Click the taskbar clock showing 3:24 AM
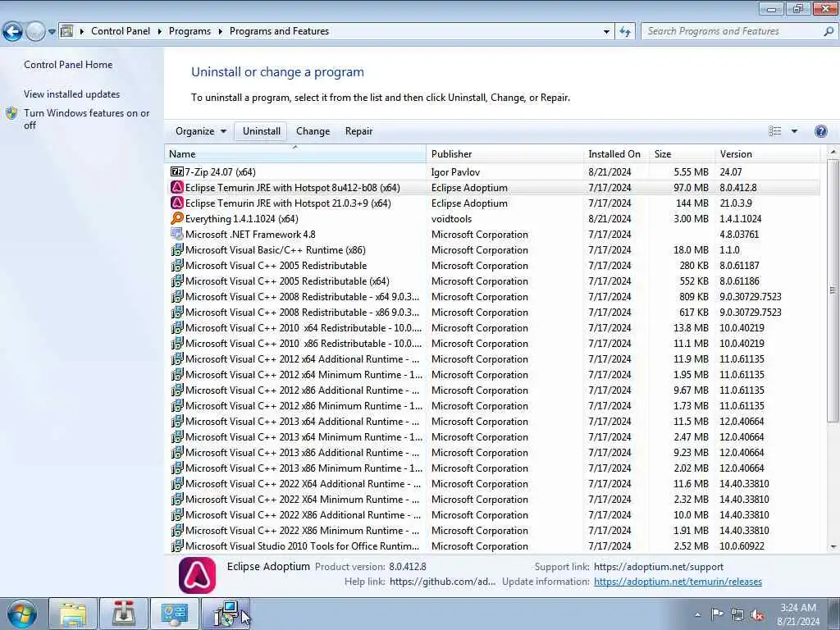This screenshot has width=840, height=630. [x=797, y=614]
